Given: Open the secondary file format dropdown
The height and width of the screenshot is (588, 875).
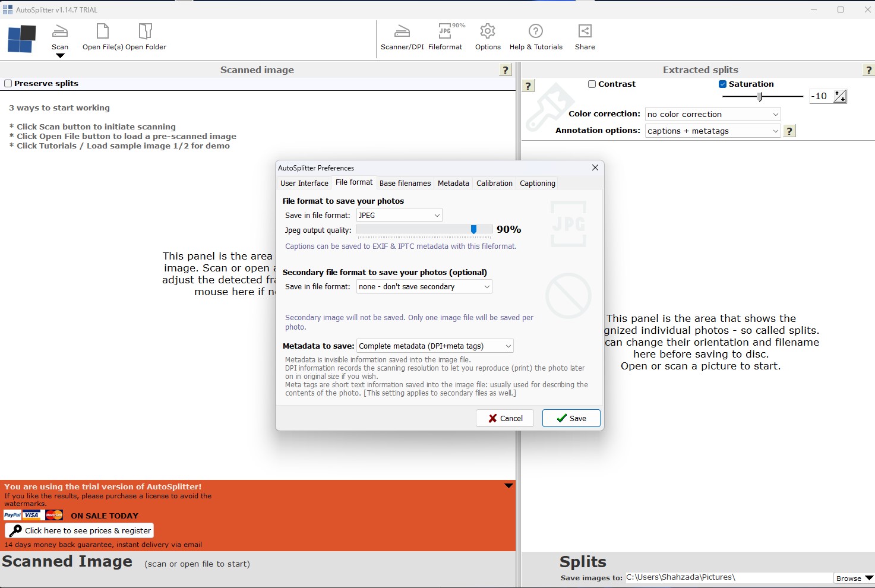Looking at the screenshot, I should point(424,286).
